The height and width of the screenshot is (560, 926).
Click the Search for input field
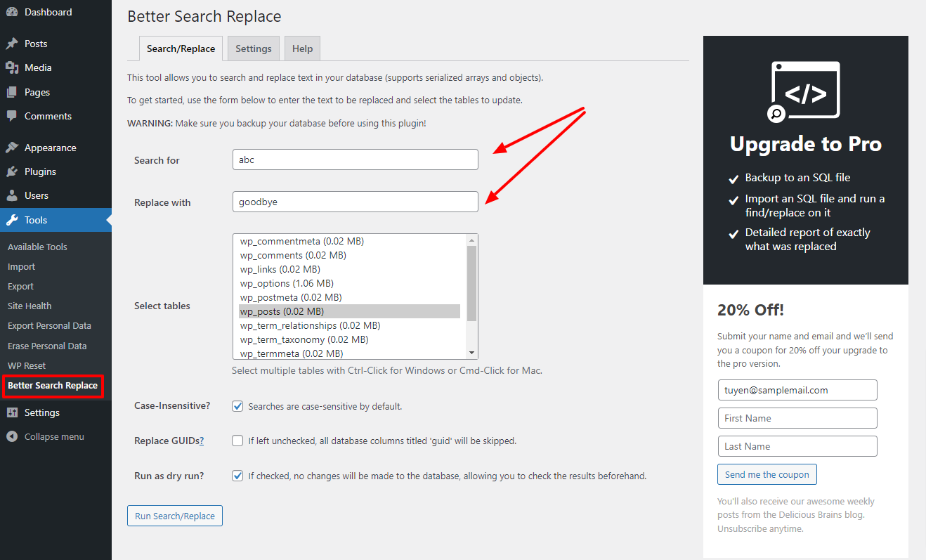click(x=355, y=159)
